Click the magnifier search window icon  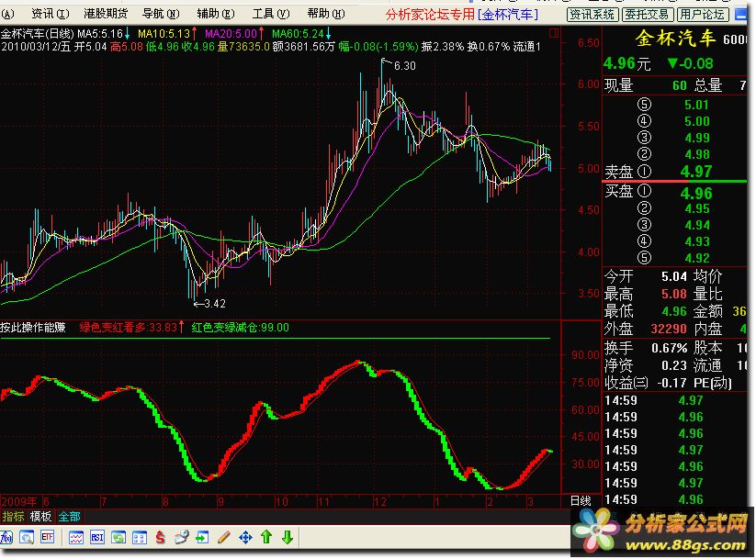(x=27, y=538)
